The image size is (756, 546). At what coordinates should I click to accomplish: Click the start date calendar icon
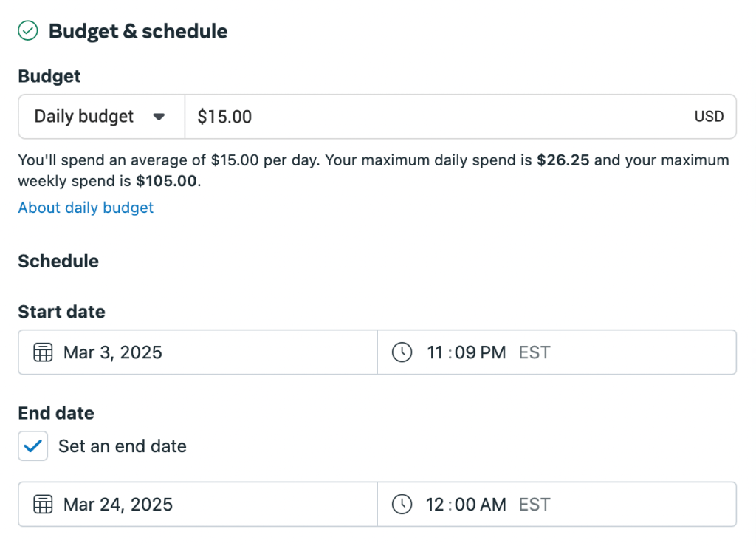point(44,352)
